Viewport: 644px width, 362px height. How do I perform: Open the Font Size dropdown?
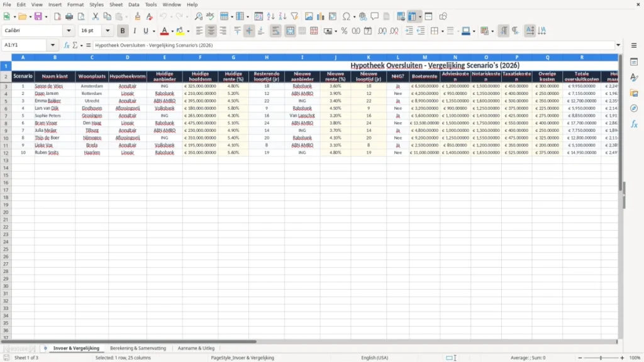coord(108,30)
